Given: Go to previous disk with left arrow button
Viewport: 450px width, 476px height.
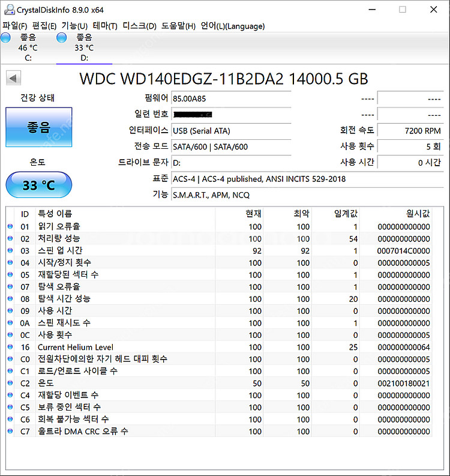Looking at the screenshot, I should coord(13,78).
